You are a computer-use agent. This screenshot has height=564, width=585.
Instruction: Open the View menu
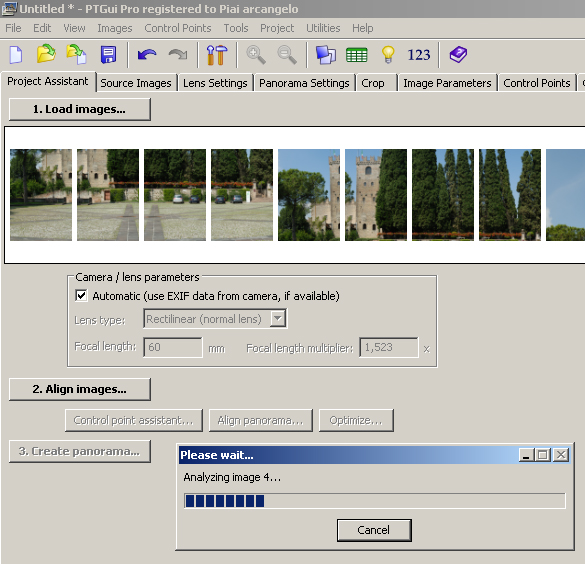[x=74, y=28]
